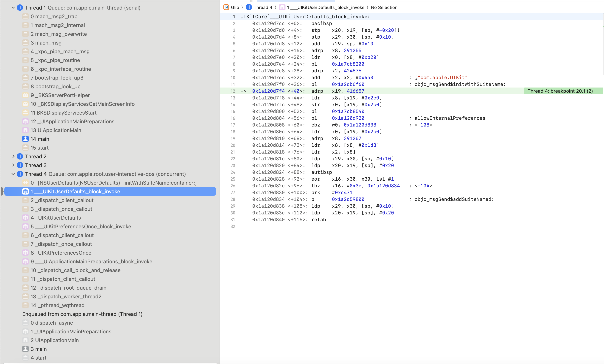
Task: Click the frame icon for 12 _UIApplicationMainPreparations
Action: point(25,122)
